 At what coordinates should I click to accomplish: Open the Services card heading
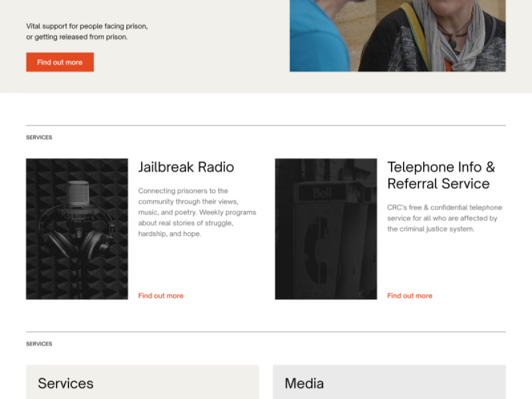coord(66,383)
